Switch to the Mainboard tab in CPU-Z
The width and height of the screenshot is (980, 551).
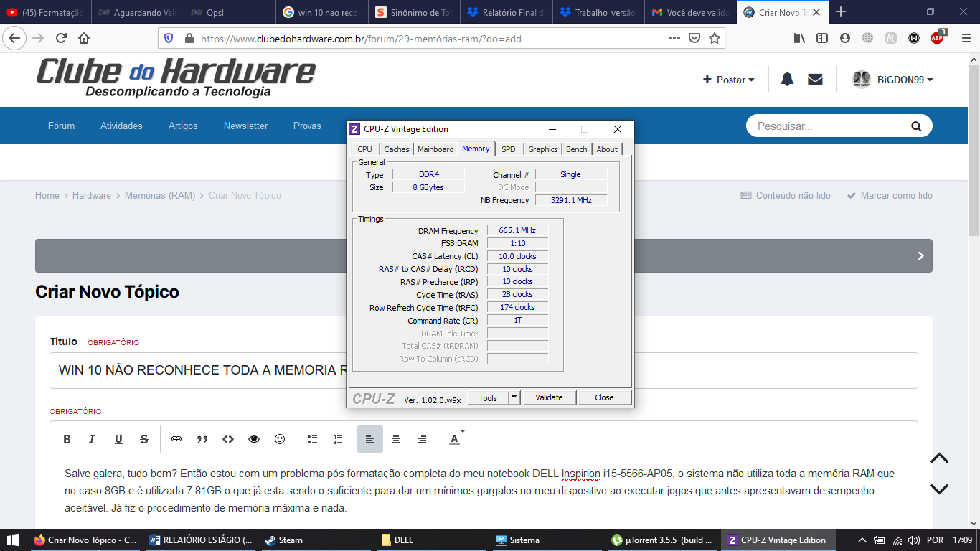coord(435,149)
